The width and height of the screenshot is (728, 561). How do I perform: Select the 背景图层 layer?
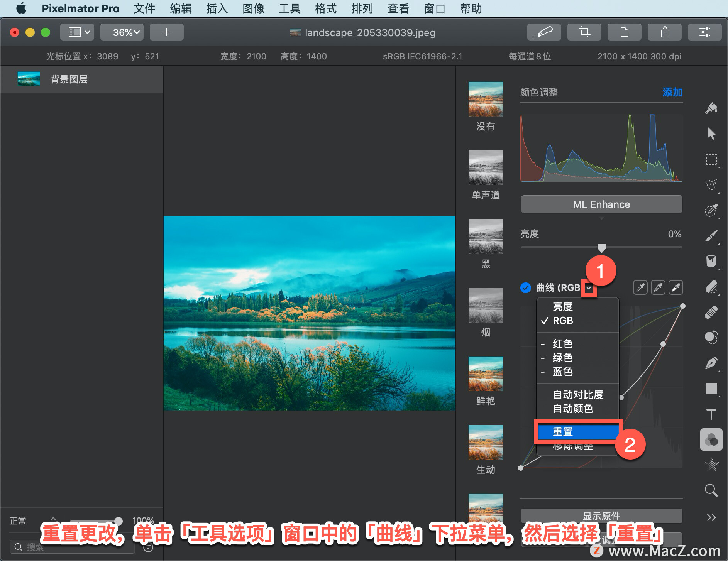pyautogui.click(x=81, y=79)
